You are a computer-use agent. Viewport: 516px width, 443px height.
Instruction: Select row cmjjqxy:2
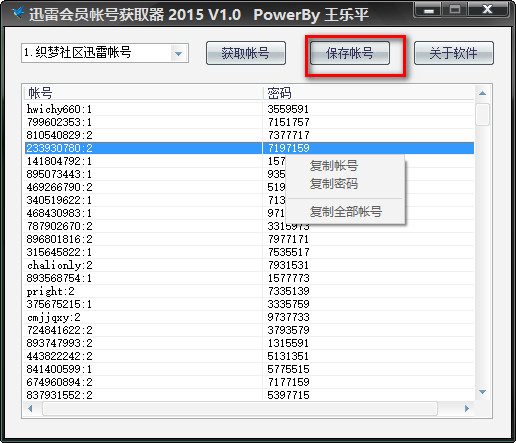249,317
